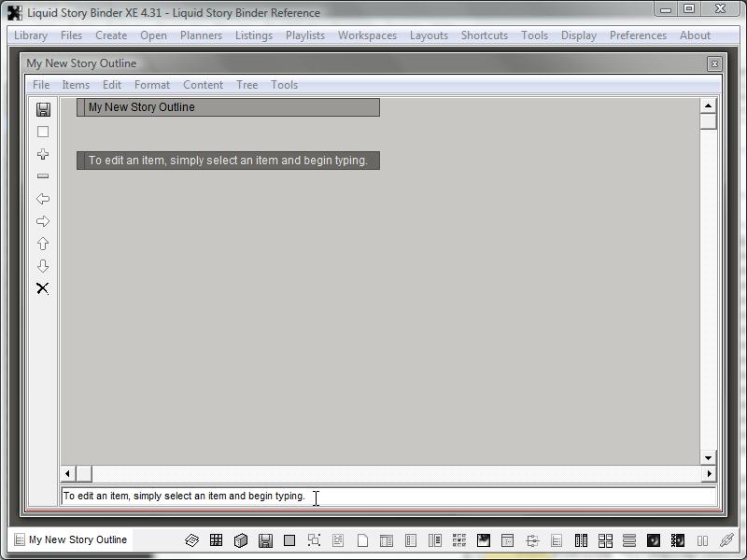Open the Planners menu
The image size is (747, 560).
201,35
